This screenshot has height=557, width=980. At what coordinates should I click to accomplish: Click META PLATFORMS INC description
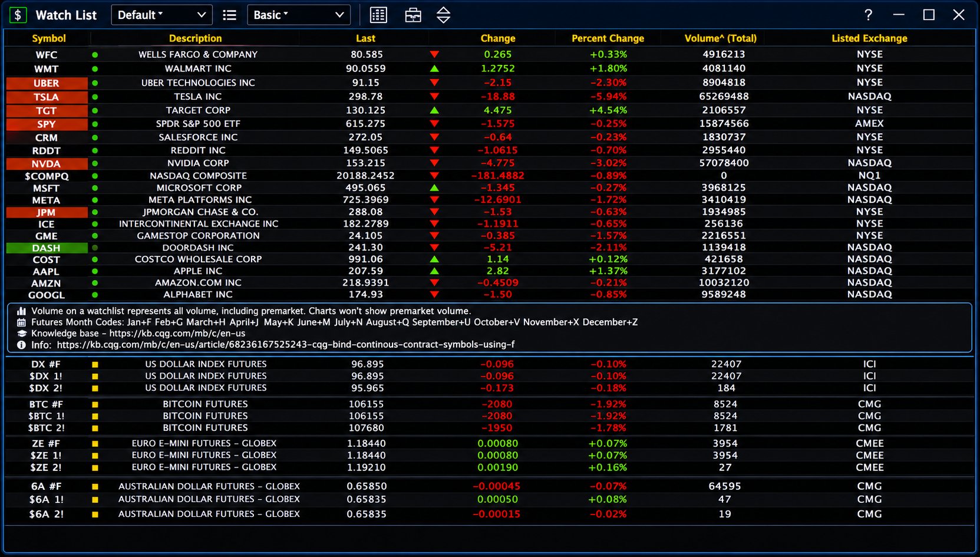tap(200, 200)
